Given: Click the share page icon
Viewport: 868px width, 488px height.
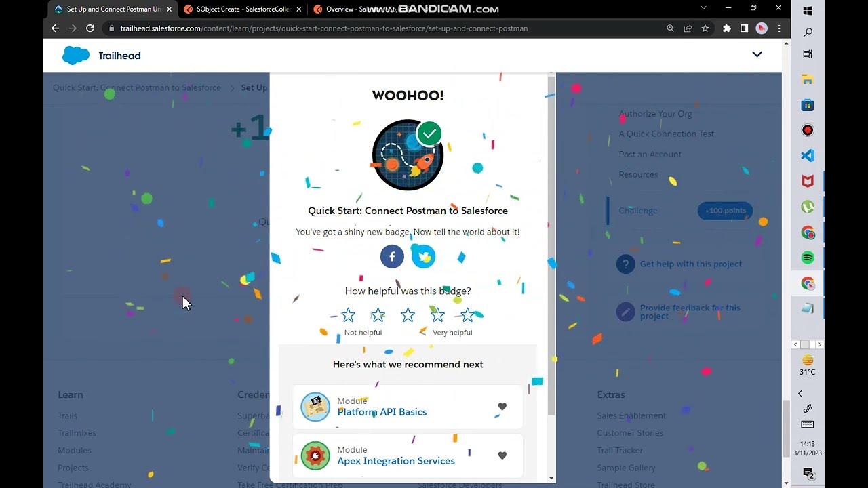Looking at the screenshot, I should click(x=688, y=28).
